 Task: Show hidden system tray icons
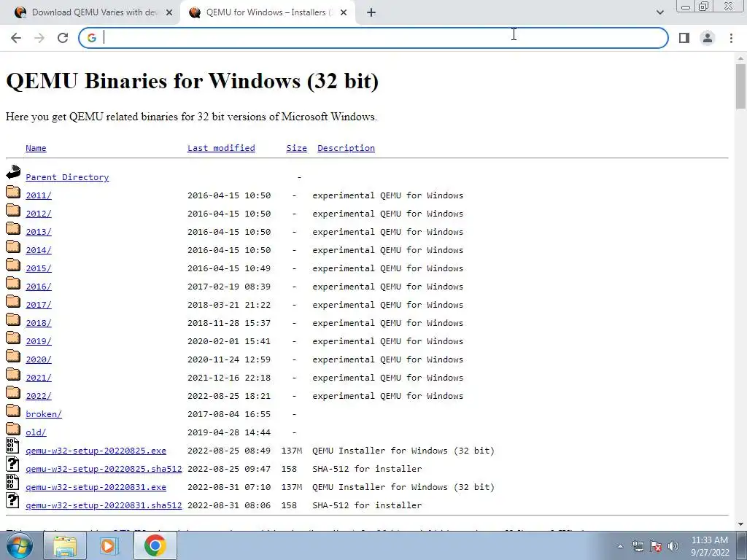[620, 546]
